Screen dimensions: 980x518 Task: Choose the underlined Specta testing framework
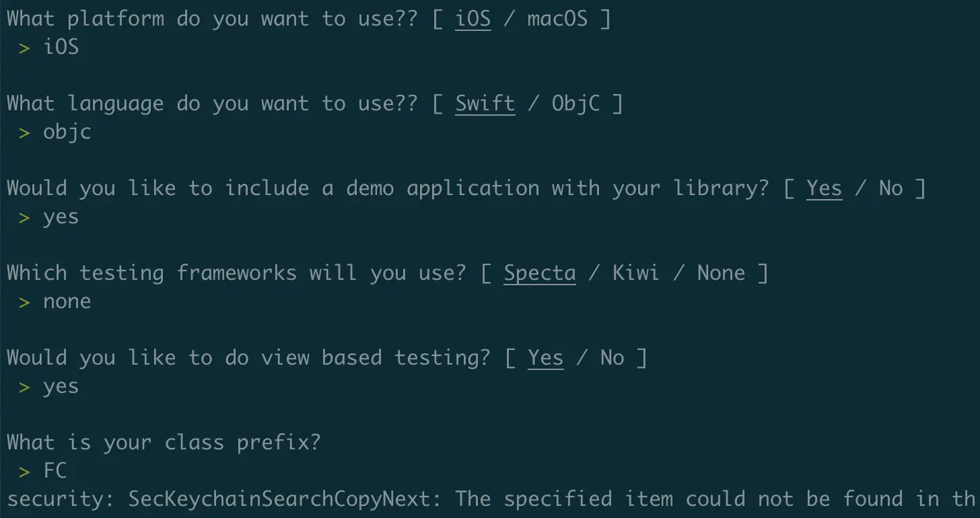(540, 273)
